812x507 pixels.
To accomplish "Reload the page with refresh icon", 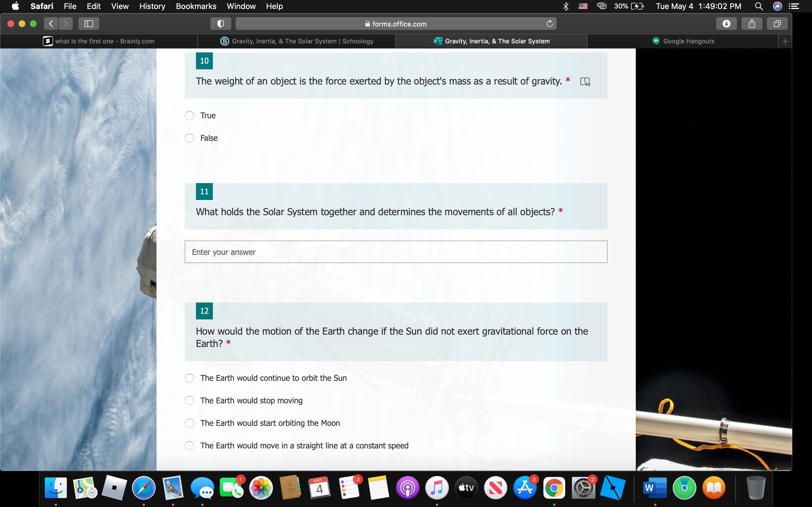I will pos(550,24).
